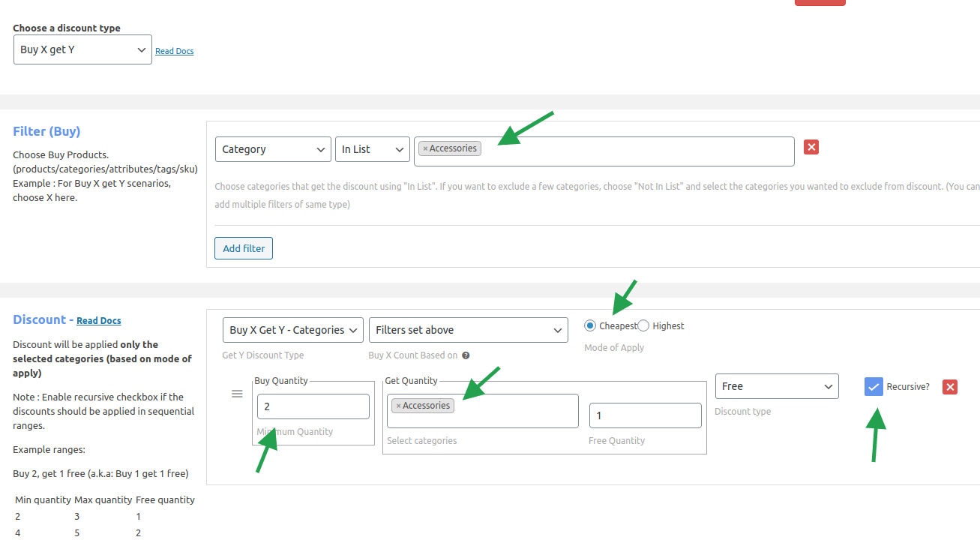Select the Cheapest mode radio button
Screen dimensions: 980x543
(x=590, y=325)
